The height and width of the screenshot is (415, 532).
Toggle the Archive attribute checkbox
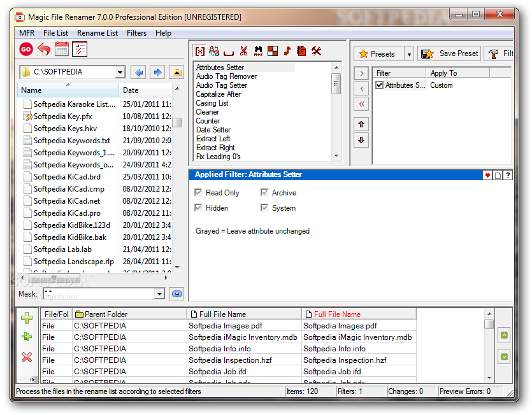(x=264, y=193)
